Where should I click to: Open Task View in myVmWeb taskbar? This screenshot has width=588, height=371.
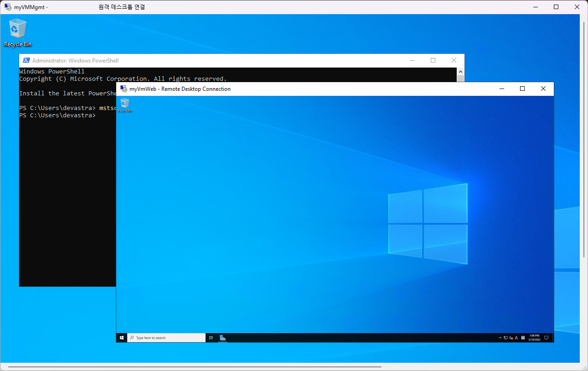(x=211, y=338)
